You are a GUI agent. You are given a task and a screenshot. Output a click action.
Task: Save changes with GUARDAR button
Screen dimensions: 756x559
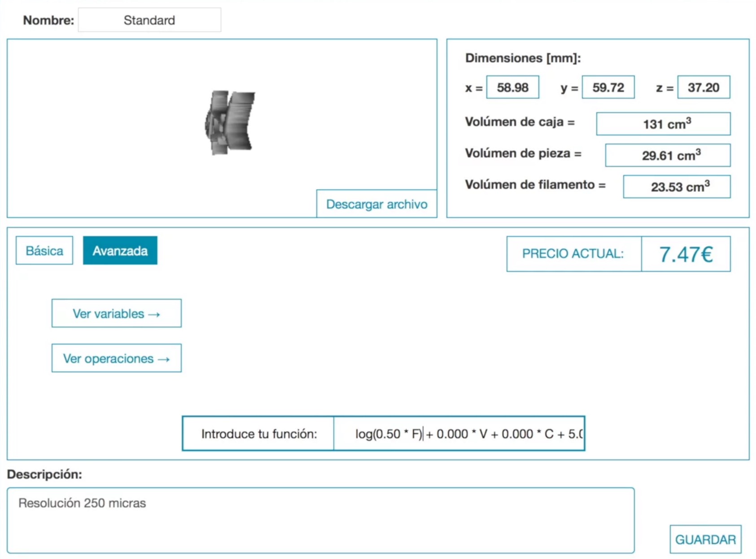(x=705, y=539)
